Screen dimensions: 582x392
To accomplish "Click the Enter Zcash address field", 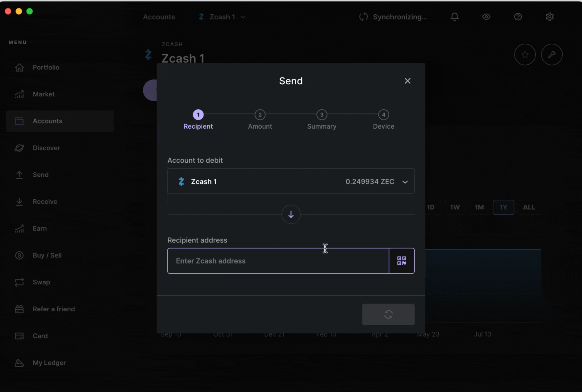I will (278, 261).
